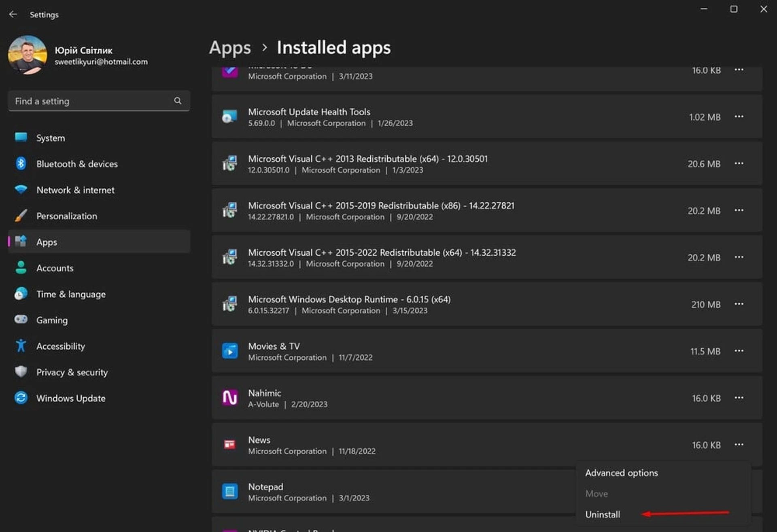The width and height of the screenshot is (777, 532).
Task: Open Accessibility settings
Action: (x=99, y=346)
